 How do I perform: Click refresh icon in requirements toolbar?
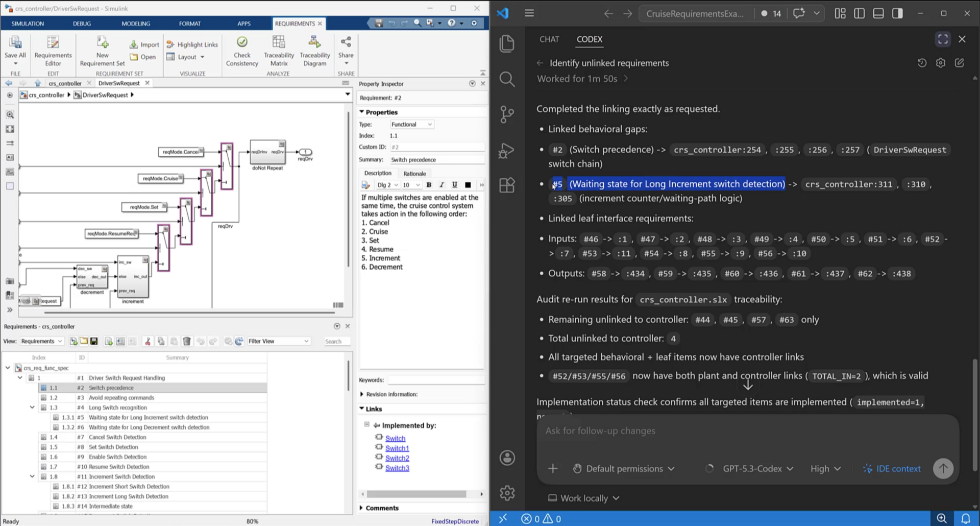click(239, 341)
